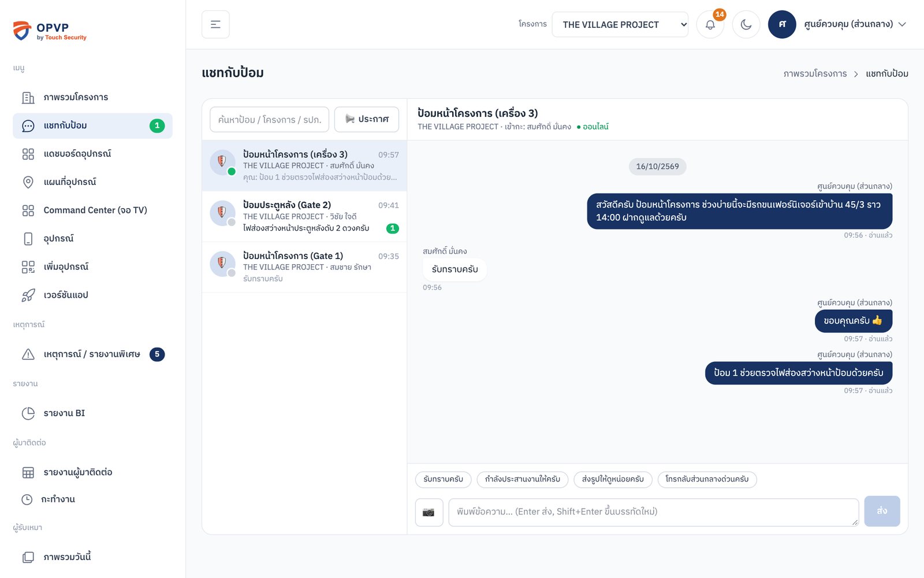Click the รายงาน BI label in the sidebar
This screenshot has height=578, width=924.
64,413
